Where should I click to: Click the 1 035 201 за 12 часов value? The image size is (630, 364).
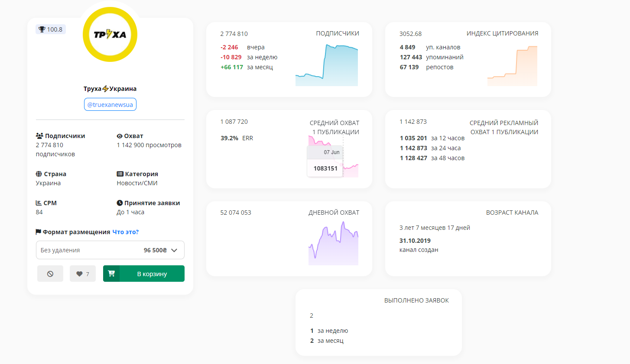[413, 138]
